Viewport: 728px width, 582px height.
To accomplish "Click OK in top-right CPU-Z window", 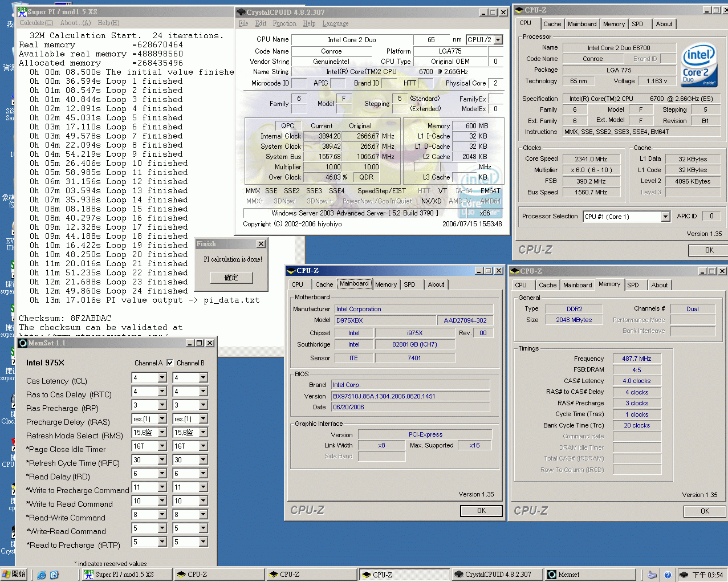I will pos(709,250).
